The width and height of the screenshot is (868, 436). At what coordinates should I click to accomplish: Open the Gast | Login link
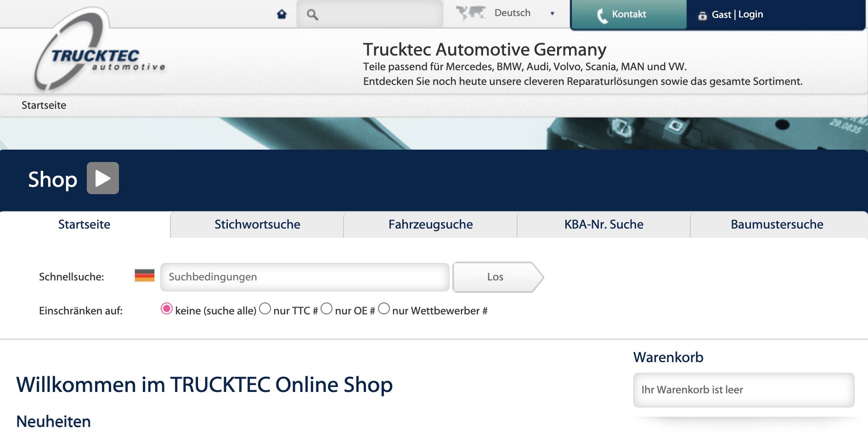pyautogui.click(x=737, y=15)
